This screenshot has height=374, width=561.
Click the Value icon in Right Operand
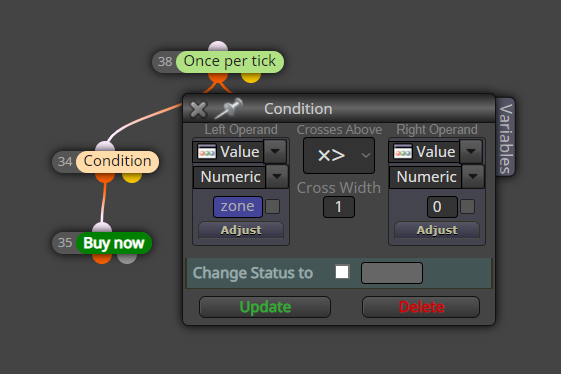[x=403, y=152]
